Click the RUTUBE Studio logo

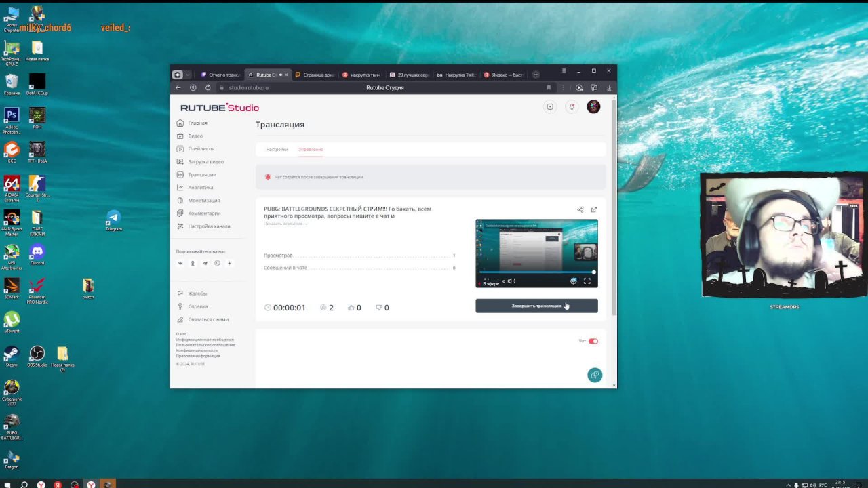click(x=220, y=108)
